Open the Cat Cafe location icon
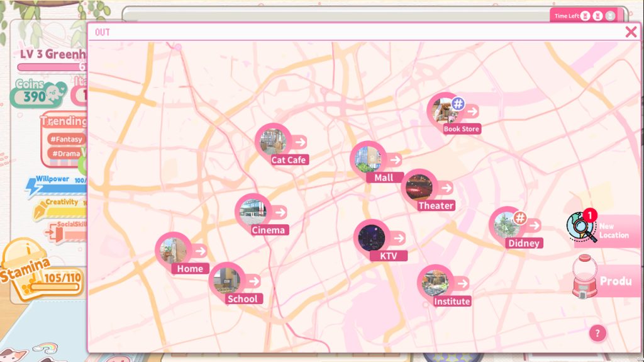644x362 pixels. point(273,140)
